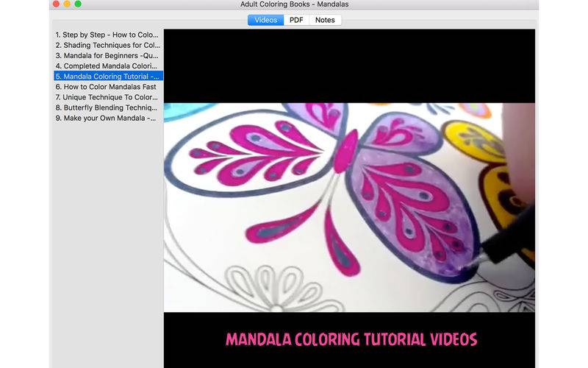Close the Adult Coloring Books window
This screenshot has height=368, width=588.
pyautogui.click(x=56, y=4)
